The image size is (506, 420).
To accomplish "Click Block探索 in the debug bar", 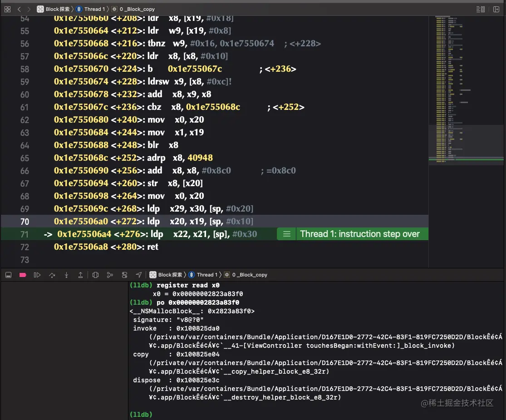I will click(x=166, y=275).
